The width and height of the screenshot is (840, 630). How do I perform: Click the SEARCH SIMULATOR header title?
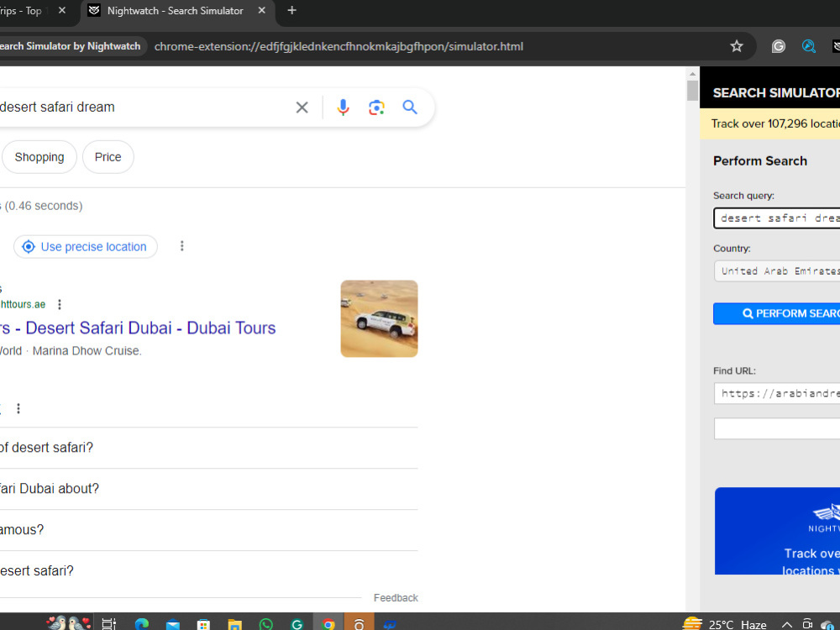[x=776, y=92]
